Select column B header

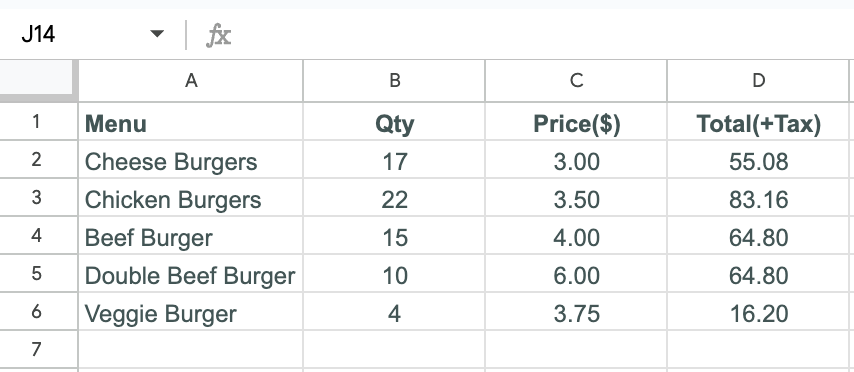pyautogui.click(x=394, y=81)
